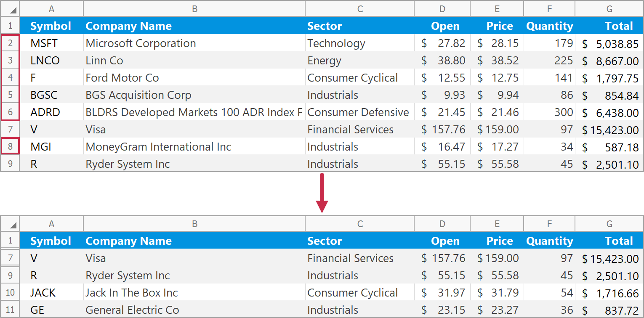
Task: Select column B header in top spreadsheet
Action: [x=194, y=9]
